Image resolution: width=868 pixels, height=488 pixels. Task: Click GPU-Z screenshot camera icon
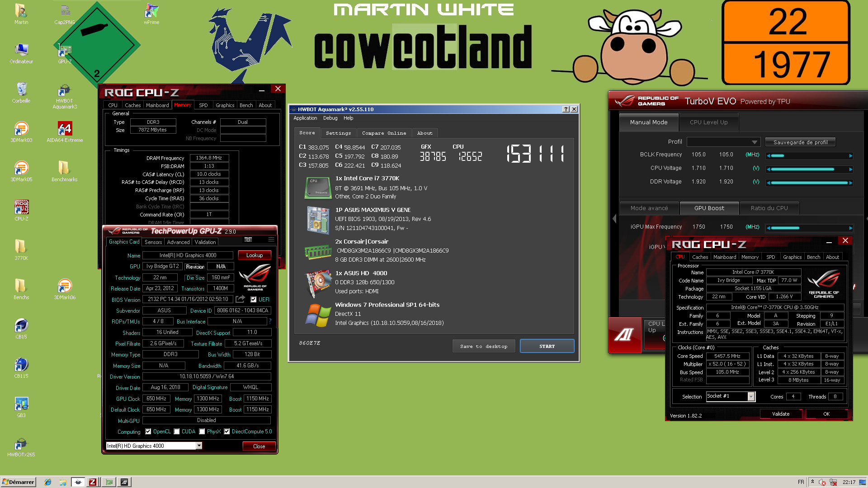click(x=248, y=240)
